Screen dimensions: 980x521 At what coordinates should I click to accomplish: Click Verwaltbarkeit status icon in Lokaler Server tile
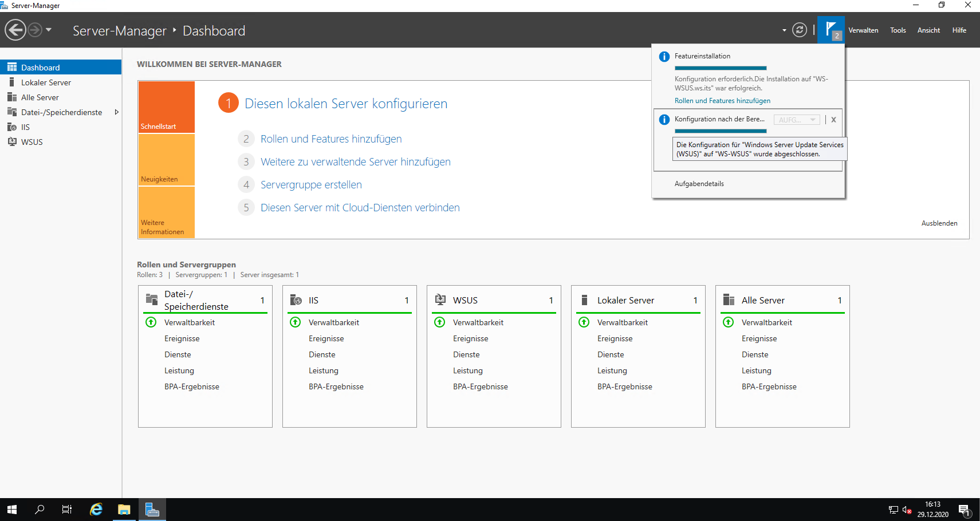[x=584, y=322]
